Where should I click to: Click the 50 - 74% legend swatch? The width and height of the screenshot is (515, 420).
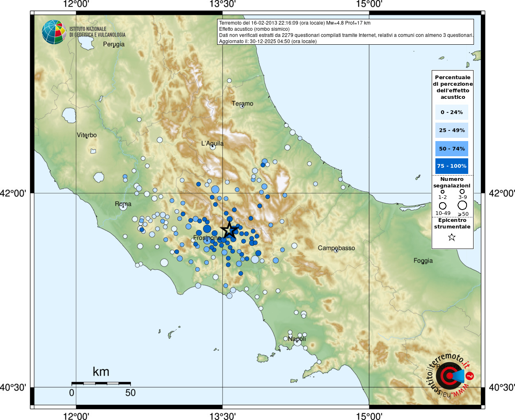tap(451, 148)
